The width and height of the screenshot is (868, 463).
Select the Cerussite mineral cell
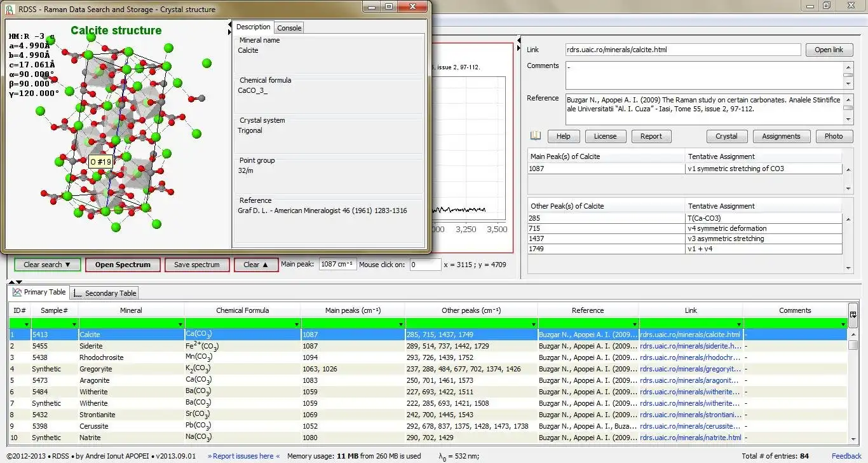click(x=131, y=426)
